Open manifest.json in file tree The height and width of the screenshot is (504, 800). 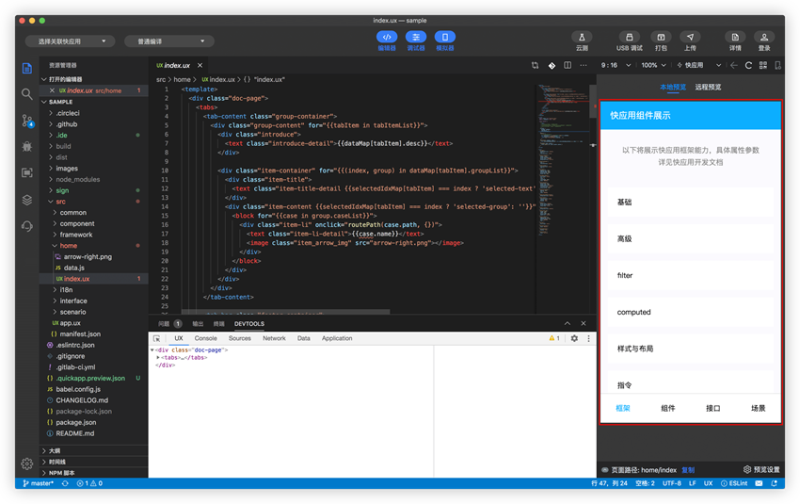(79, 334)
